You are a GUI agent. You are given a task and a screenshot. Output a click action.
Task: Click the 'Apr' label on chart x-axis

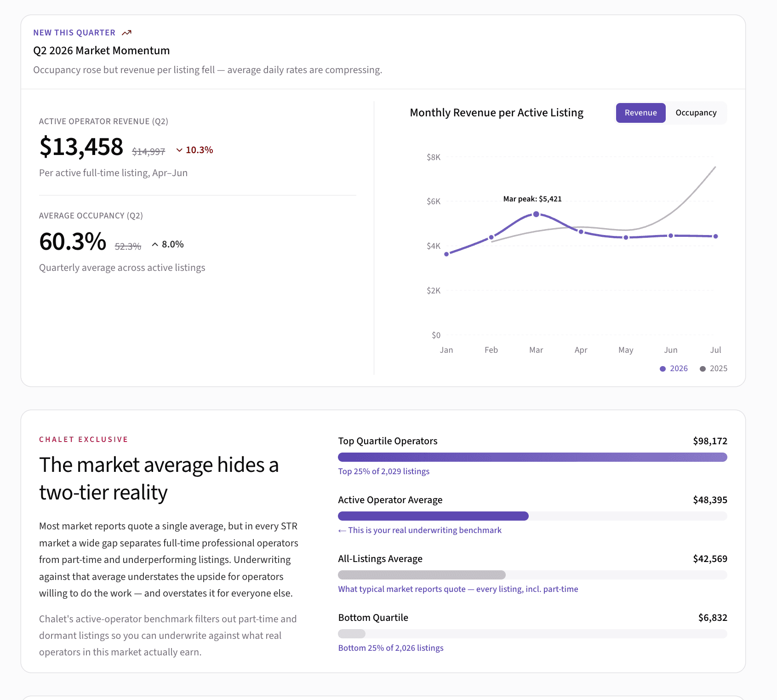click(x=581, y=350)
